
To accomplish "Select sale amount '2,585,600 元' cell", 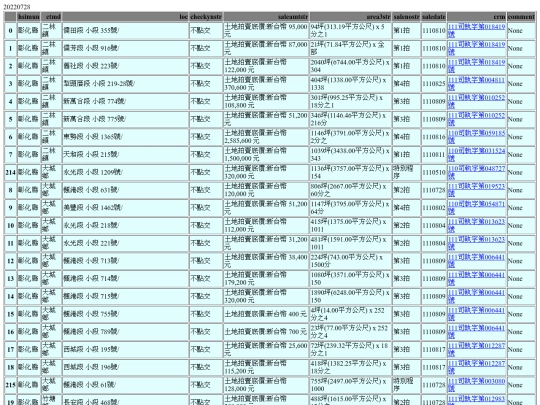I will [x=266, y=137].
